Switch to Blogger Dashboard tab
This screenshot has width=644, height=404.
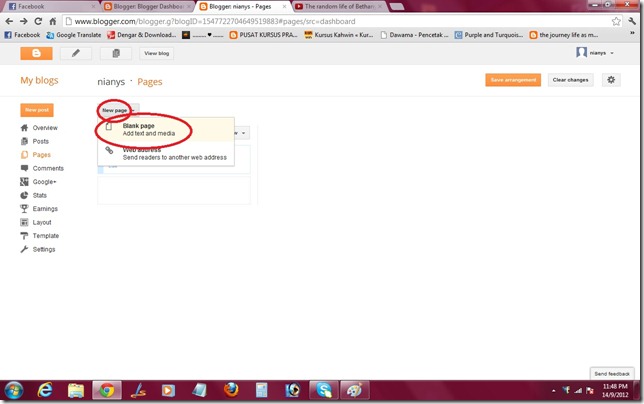tap(147, 7)
